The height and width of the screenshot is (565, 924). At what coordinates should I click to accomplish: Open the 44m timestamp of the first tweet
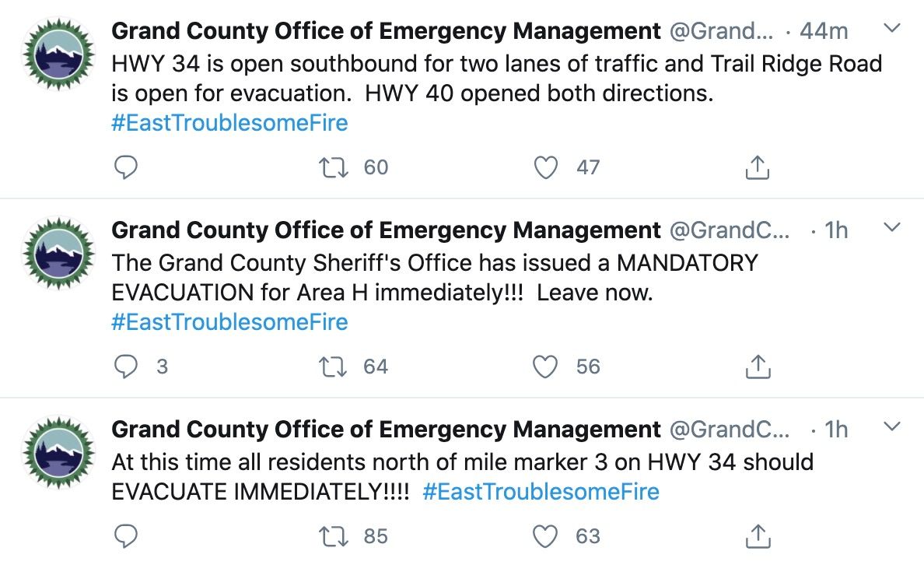(824, 30)
